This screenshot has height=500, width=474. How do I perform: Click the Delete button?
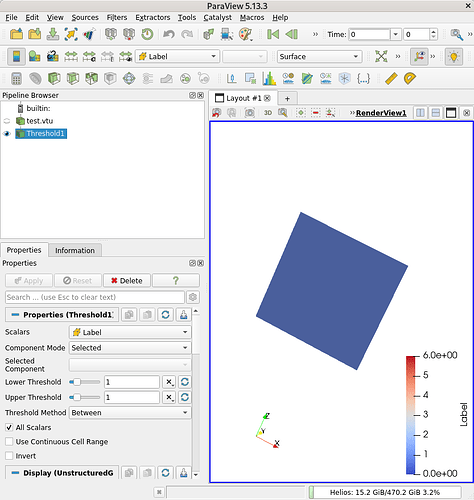(127, 281)
